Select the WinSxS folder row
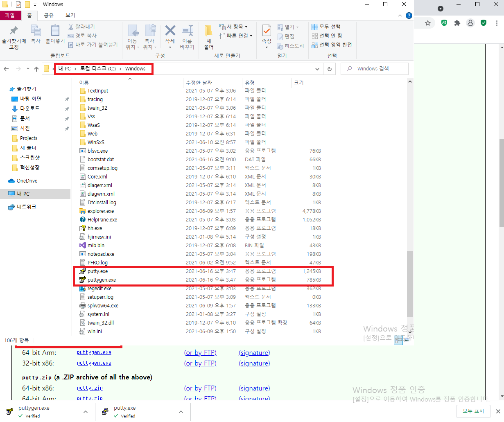The height and width of the screenshot is (422, 504). pos(201,142)
